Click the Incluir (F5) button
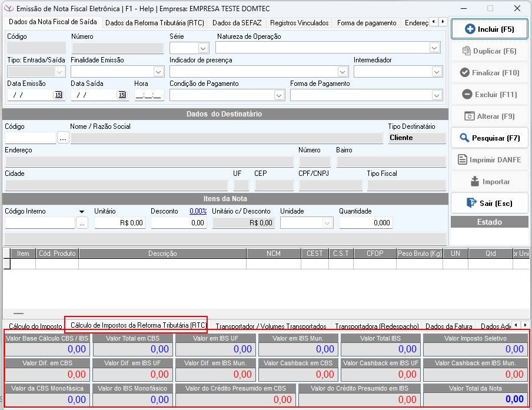 [489, 29]
